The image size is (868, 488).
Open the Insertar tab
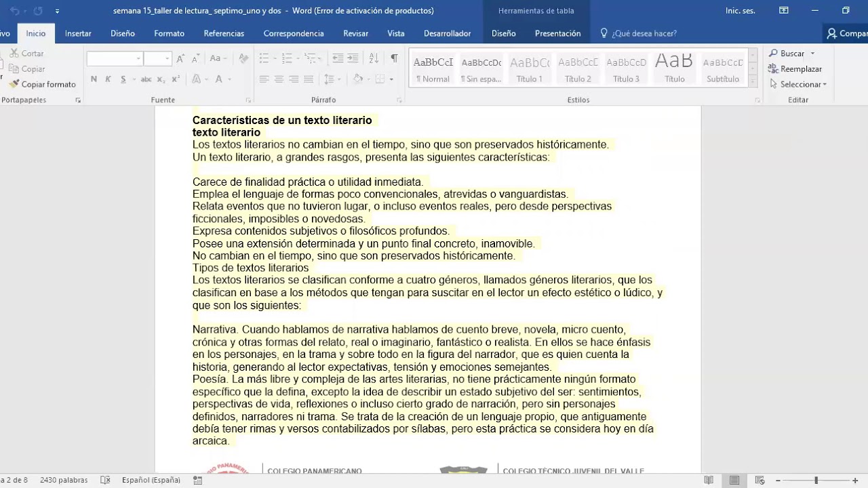[78, 33]
